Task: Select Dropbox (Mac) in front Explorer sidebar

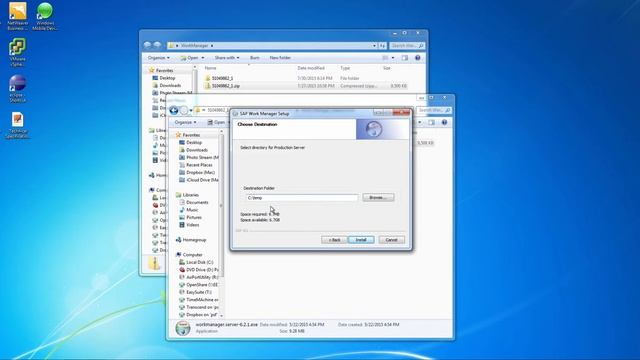Action: coord(197,172)
